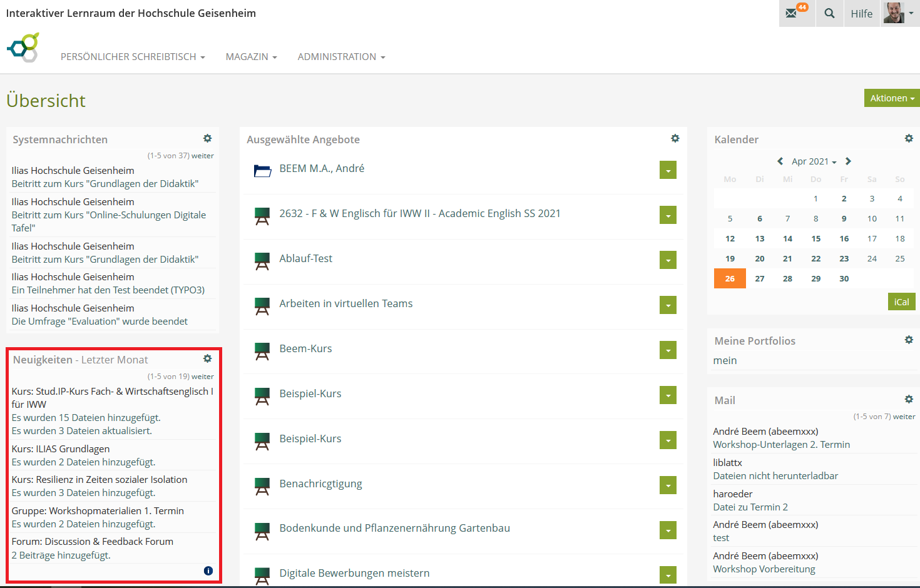The image size is (920, 588).
Task: Open the Magazin menu
Action: pyautogui.click(x=251, y=57)
